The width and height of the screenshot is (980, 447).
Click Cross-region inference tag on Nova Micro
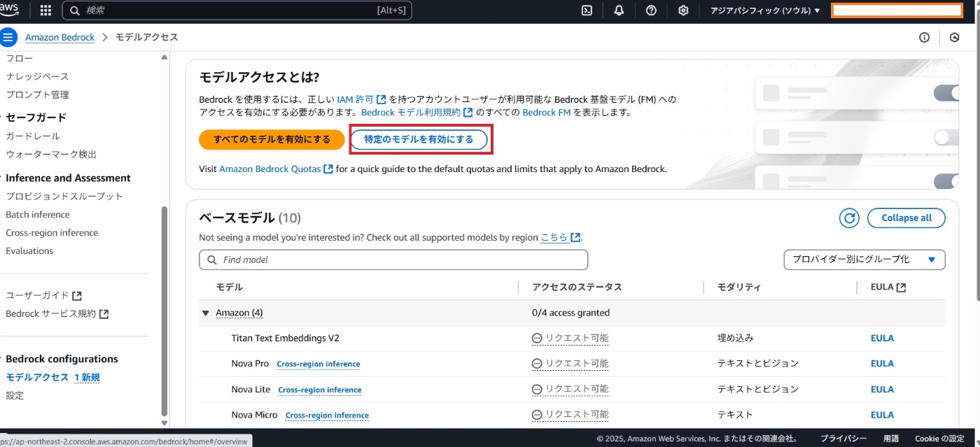(x=327, y=415)
